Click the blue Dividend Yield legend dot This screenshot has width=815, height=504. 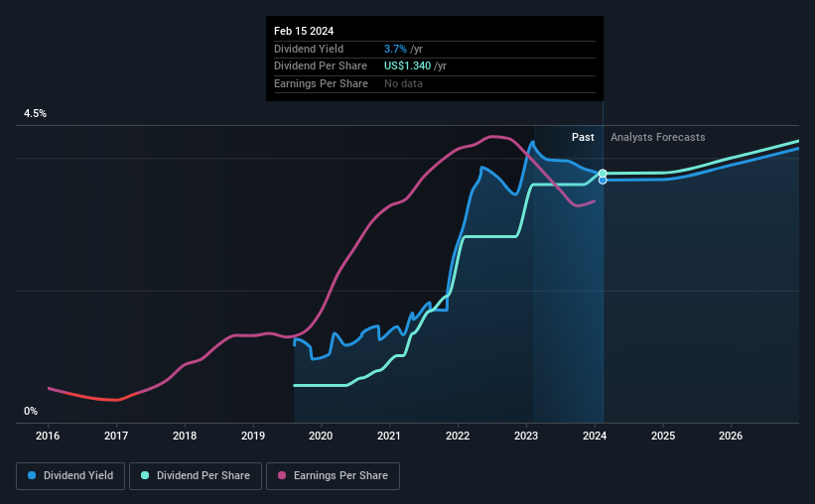point(32,475)
